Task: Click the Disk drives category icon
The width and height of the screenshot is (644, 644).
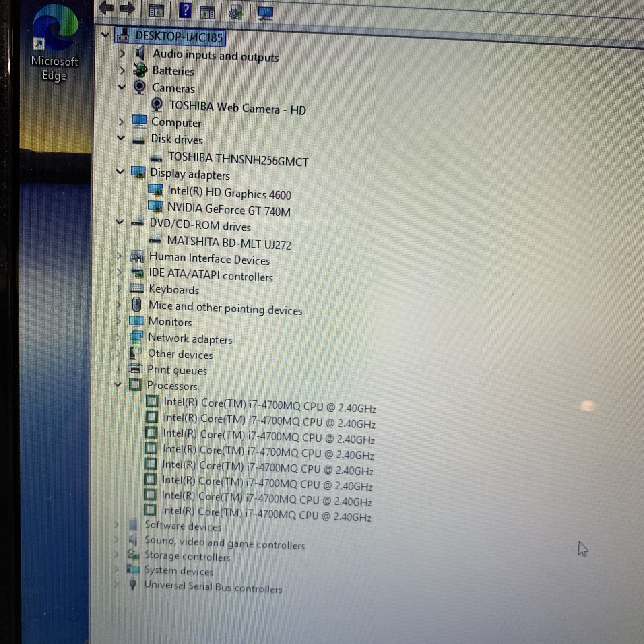Action: pos(139,140)
